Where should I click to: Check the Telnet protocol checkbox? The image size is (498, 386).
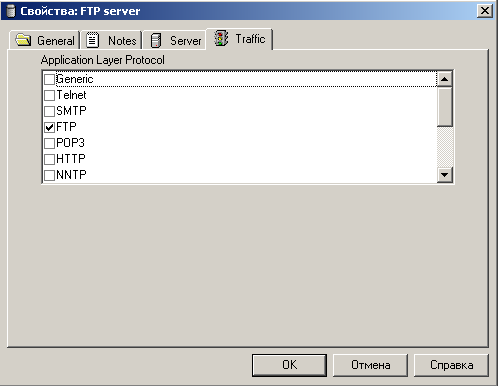49,95
